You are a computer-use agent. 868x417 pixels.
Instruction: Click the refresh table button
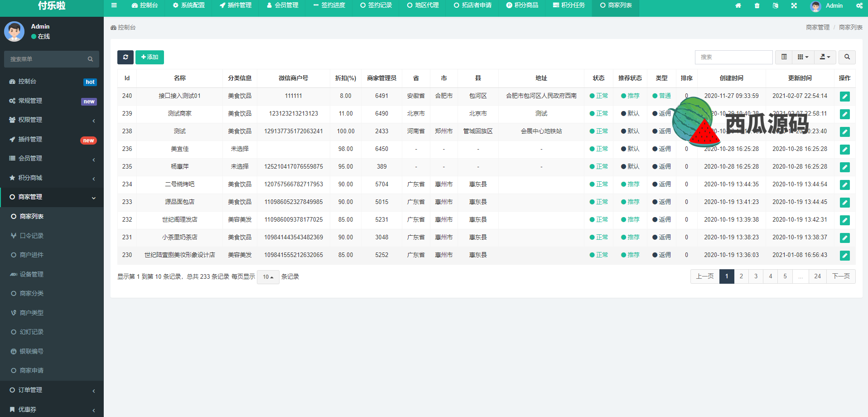(125, 57)
